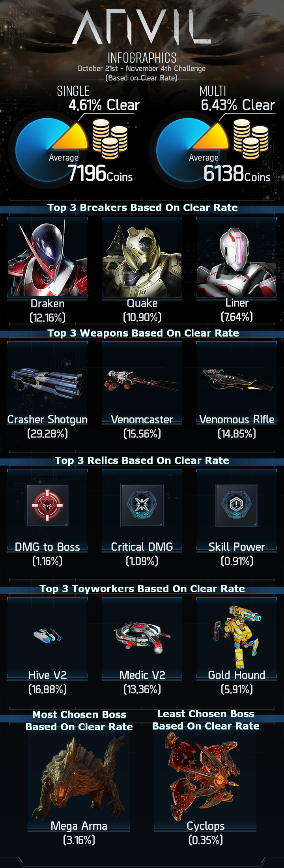This screenshot has width=284, height=868.
Task: Click the Cyclops boss image
Action: pyautogui.click(x=205, y=775)
